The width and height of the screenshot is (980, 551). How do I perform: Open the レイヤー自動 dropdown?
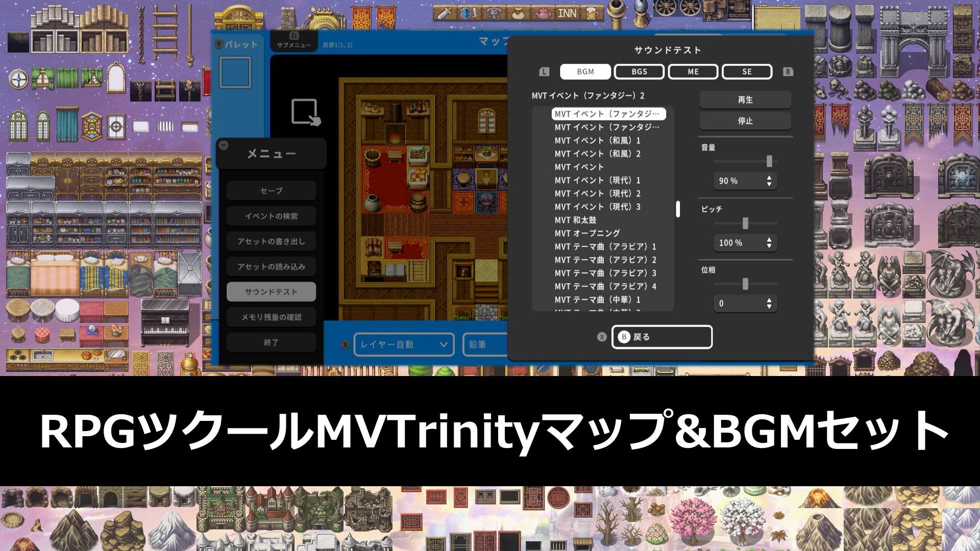403,344
